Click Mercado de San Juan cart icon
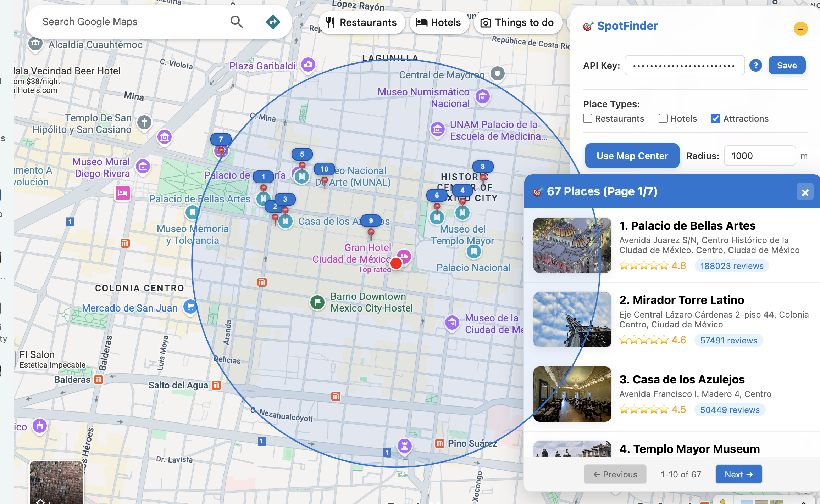 pyautogui.click(x=190, y=307)
